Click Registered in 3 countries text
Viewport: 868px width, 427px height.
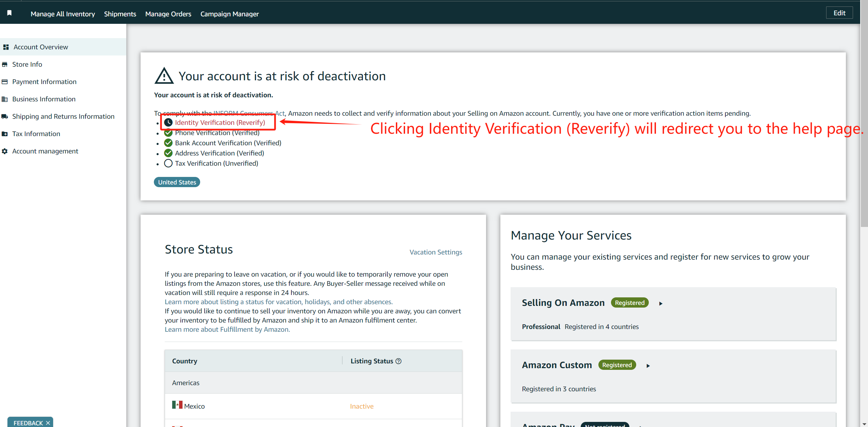click(559, 389)
